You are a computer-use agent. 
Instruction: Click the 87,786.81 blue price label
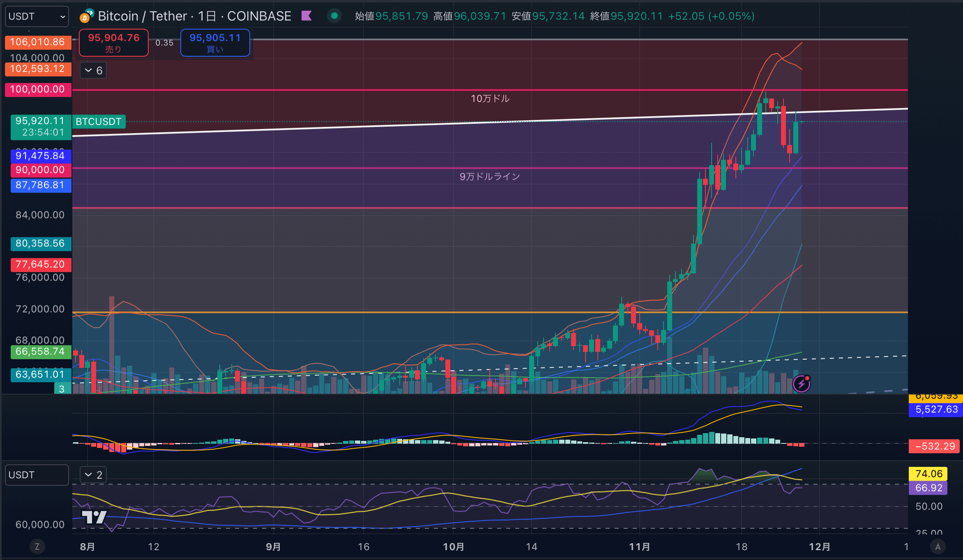(40, 185)
